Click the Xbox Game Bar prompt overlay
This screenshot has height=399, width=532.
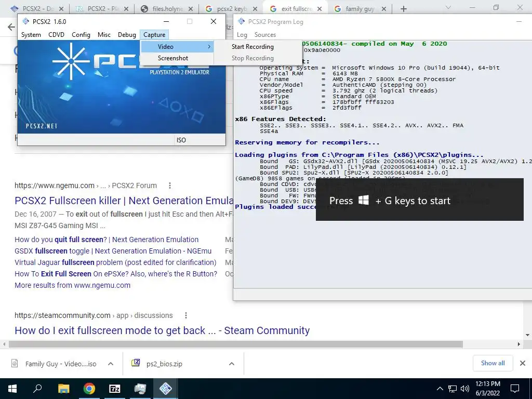click(420, 200)
